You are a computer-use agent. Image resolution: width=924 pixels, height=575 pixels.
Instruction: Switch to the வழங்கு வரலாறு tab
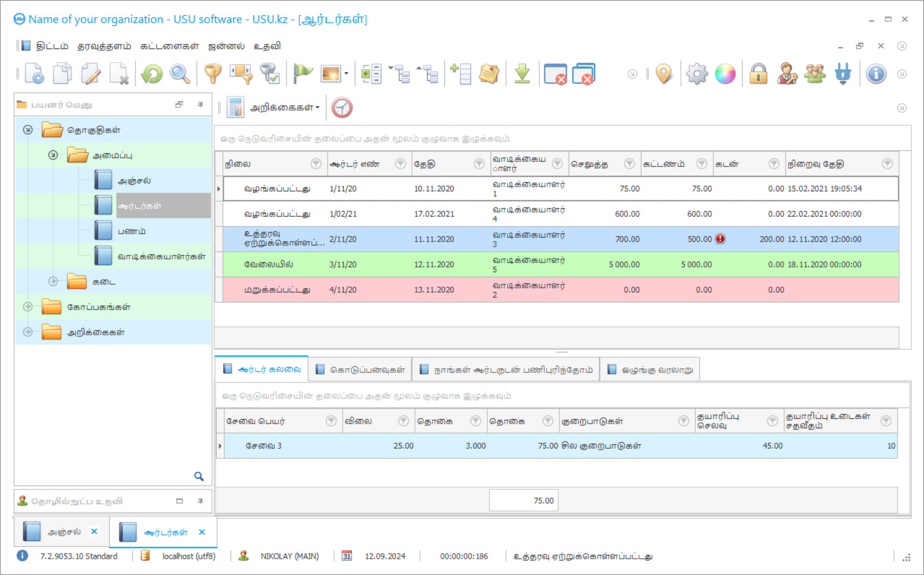coord(650,370)
